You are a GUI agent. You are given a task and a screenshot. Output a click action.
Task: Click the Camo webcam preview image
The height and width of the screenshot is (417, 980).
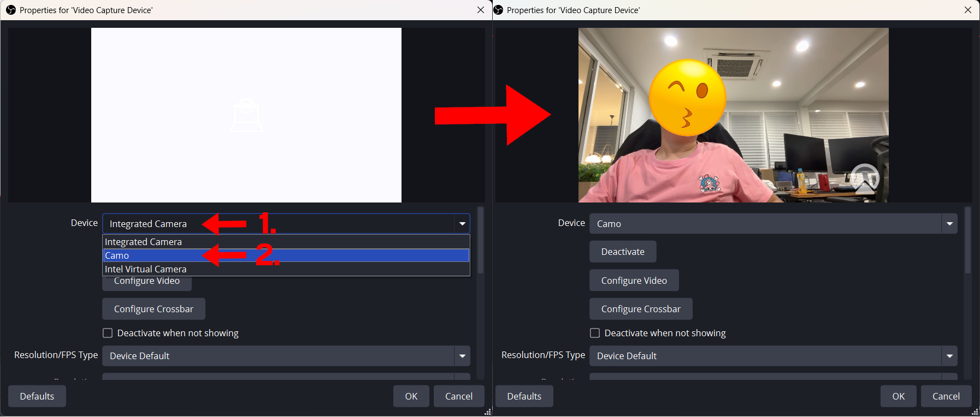tap(733, 115)
